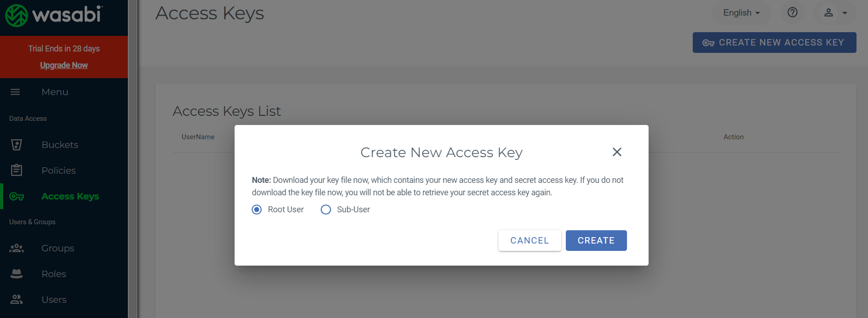868x318 pixels.
Task: Close the Create New Access Key dialog
Action: [x=617, y=152]
